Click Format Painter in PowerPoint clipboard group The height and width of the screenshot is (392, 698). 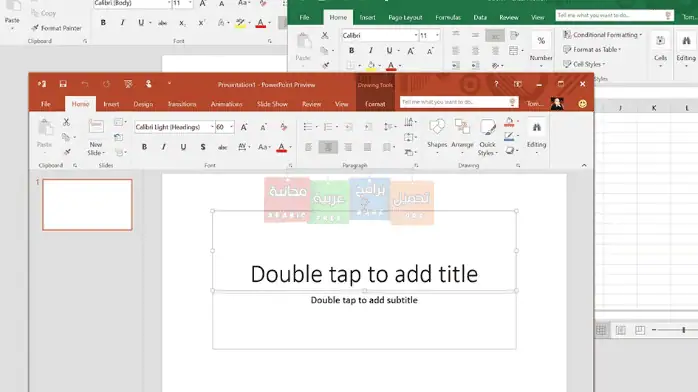click(x=66, y=152)
